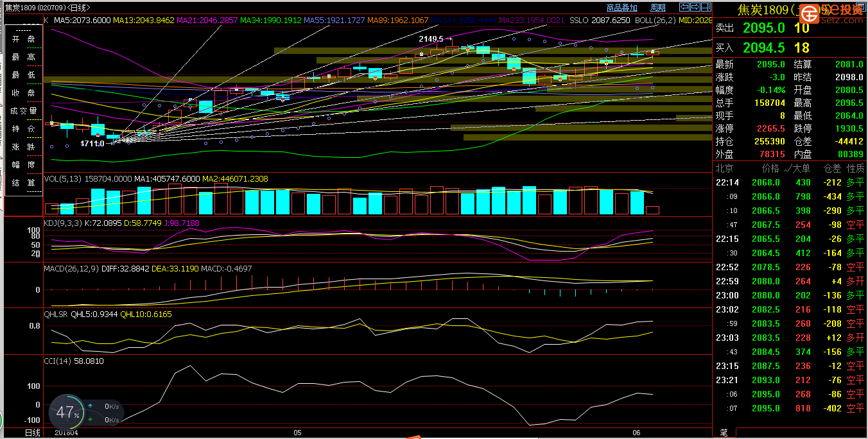Click the 1711.0 low price marker

pos(92,144)
